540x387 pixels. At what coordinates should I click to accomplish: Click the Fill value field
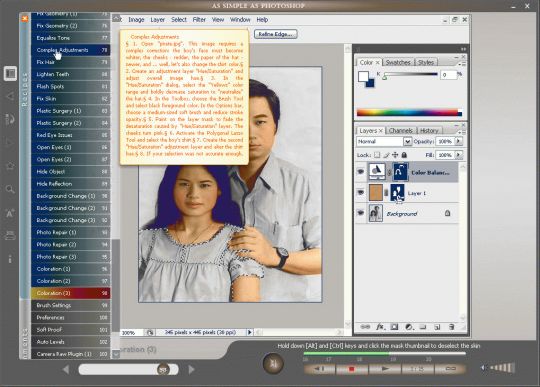[x=445, y=155]
